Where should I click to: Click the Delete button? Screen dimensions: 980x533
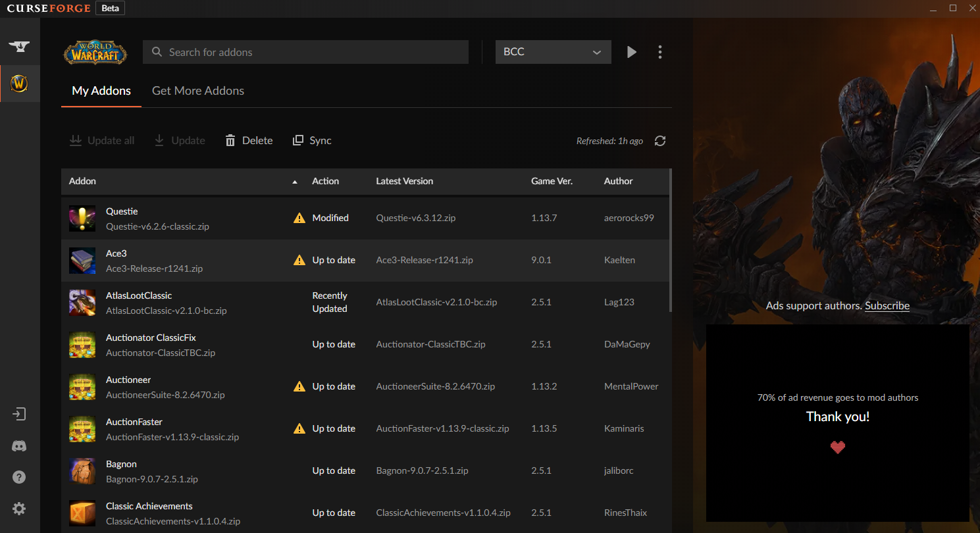[249, 140]
